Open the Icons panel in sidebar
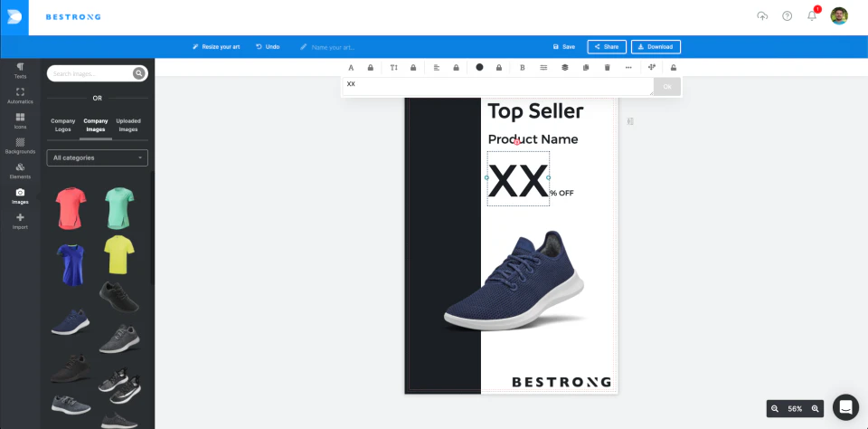Screen dimensions: 868x429 20,121
